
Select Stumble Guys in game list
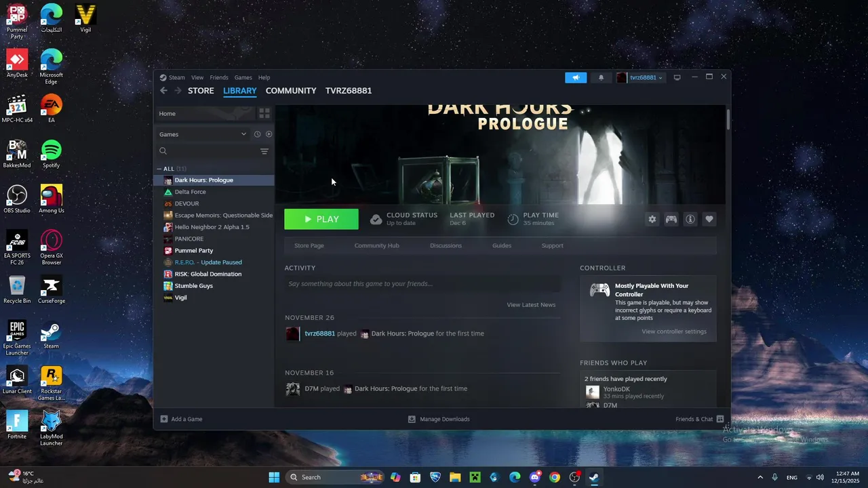coord(214,286)
